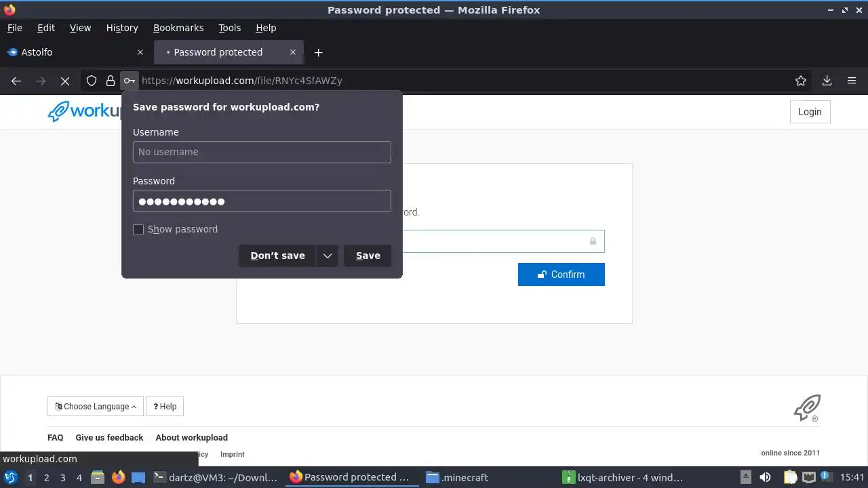This screenshot has width=868, height=488.
Task: Open the dartz@VM3 terminal taskbar entry
Action: point(216,477)
